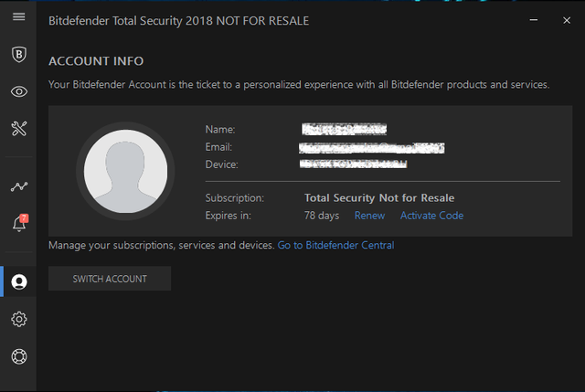The height and width of the screenshot is (392, 585).
Task: Select the Account profile icon
Action: click(x=18, y=281)
